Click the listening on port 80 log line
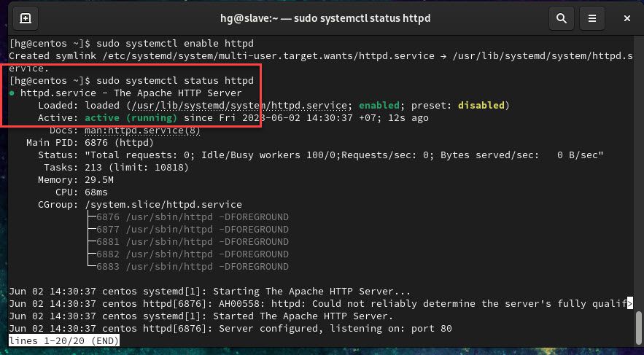Image resolution: width=644 pixels, height=355 pixels. [230, 329]
